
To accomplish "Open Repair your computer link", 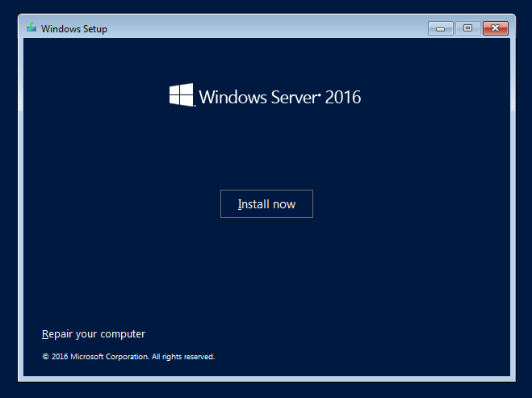I will [x=94, y=334].
